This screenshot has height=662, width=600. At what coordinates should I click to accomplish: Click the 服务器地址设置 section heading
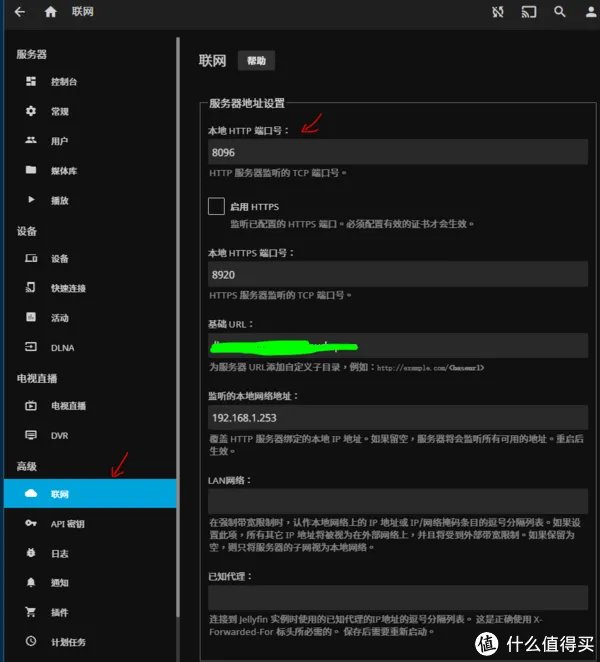pos(247,103)
